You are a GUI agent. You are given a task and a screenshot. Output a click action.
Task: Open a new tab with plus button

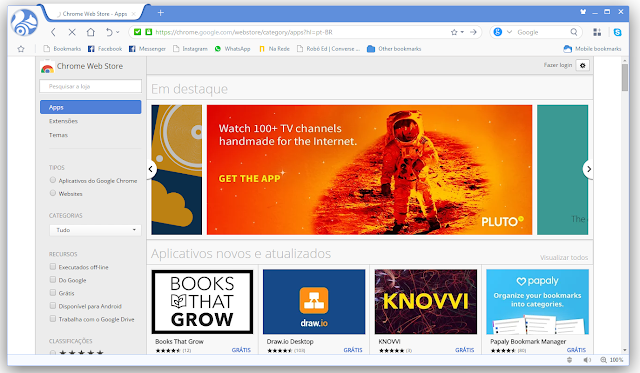161,13
